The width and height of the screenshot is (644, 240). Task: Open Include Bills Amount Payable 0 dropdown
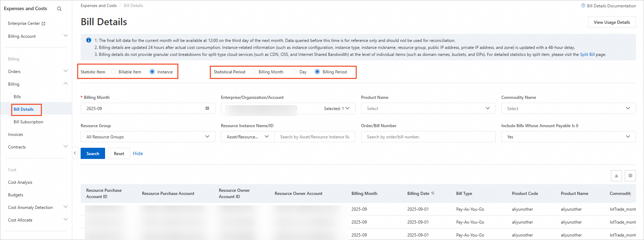tap(569, 137)
